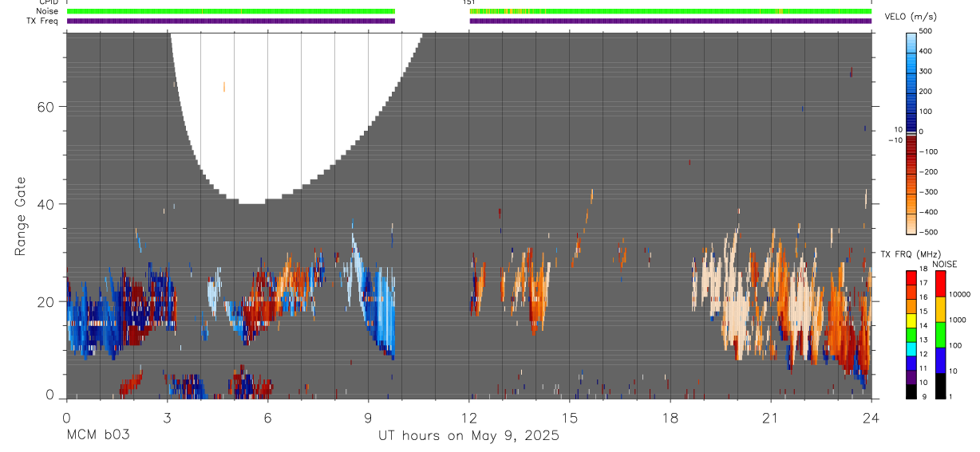Click the 1000 tick on NOISE colorbar
The height and width of the screenshot is (452, 980).
pyautogui.click(x=957, y=320)
